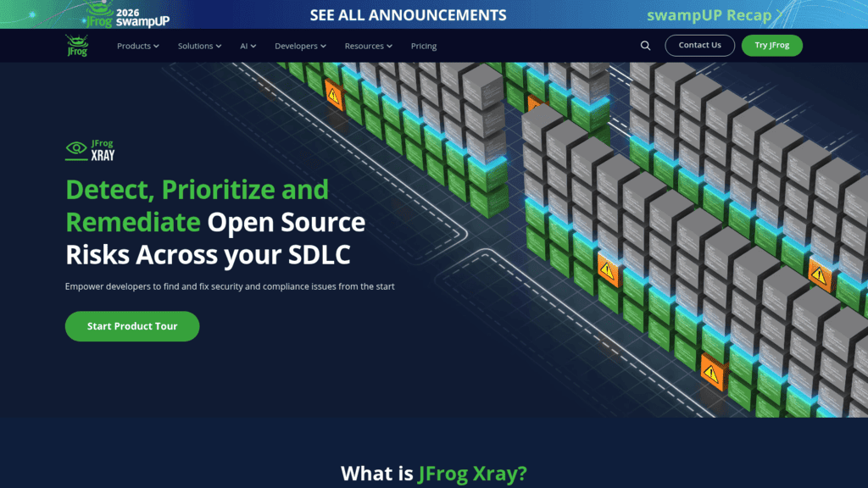Viewport: 868px width, 488px height.
Task: Expand the Solutions dropdown menu
Action: click(199, 46)
